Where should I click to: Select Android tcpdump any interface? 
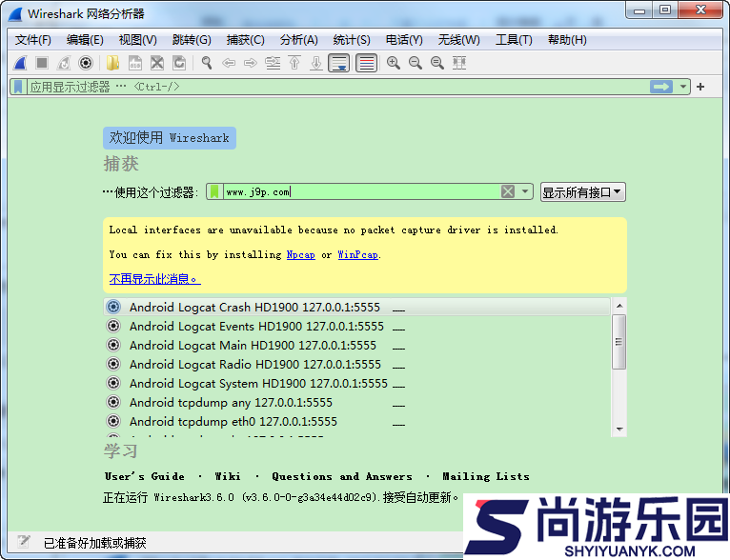point(356,402)
